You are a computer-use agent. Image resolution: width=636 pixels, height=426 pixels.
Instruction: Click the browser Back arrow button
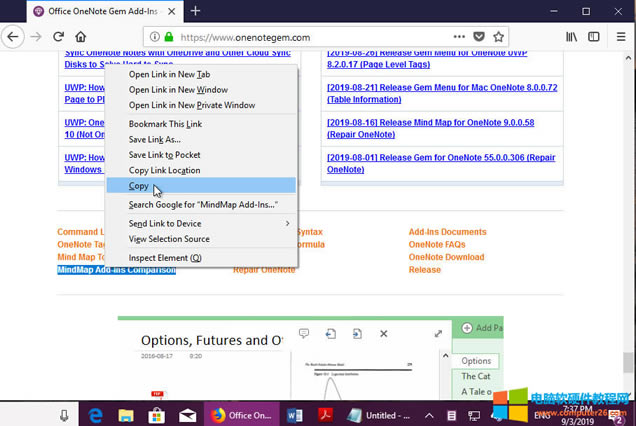13,37
